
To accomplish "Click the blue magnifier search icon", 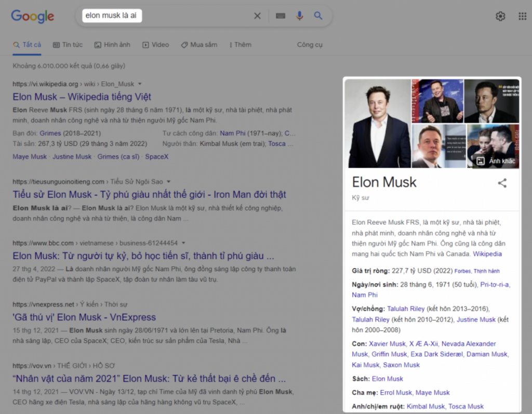I will point(318,16).
